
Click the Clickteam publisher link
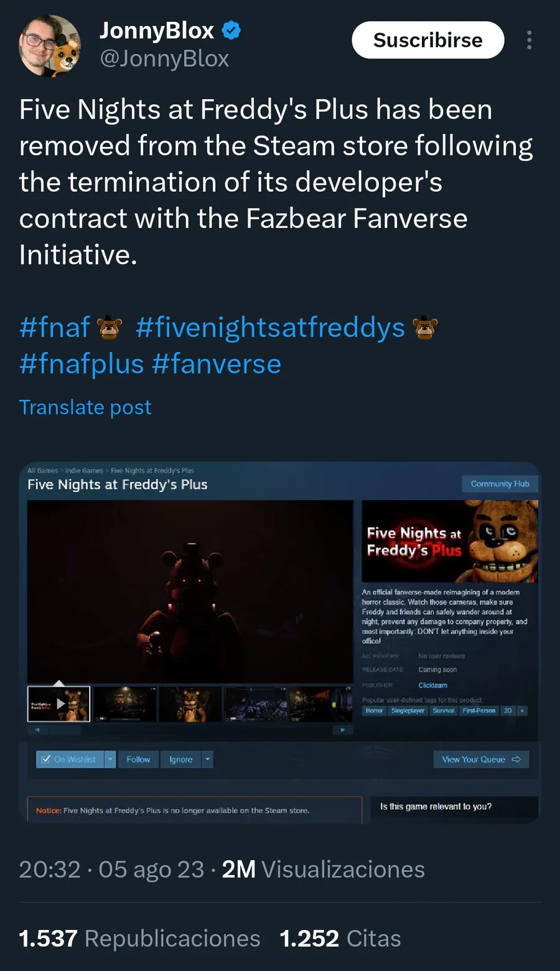pos(432,685)
